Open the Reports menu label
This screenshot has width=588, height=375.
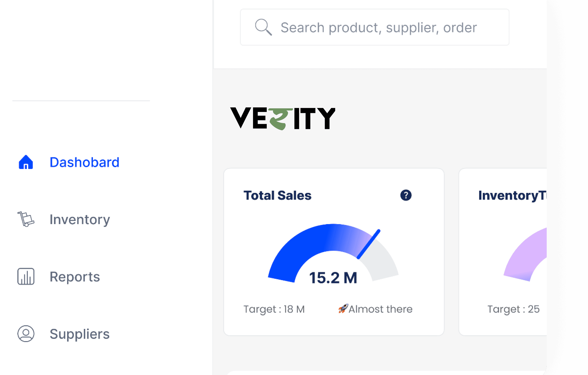click(x=75, y=277)
